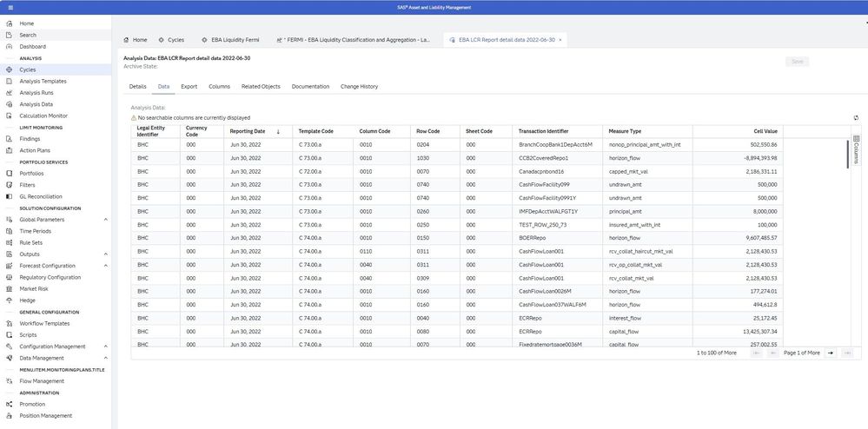The height and width of the screenshot is (429, 868).
Task: Click the Action Plans icon
Action: click(9, 150)
